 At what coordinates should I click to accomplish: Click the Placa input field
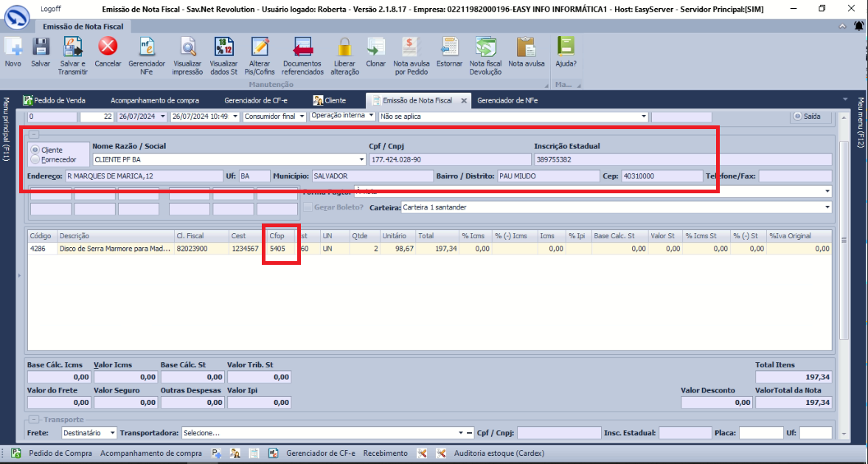click(761, 432)
